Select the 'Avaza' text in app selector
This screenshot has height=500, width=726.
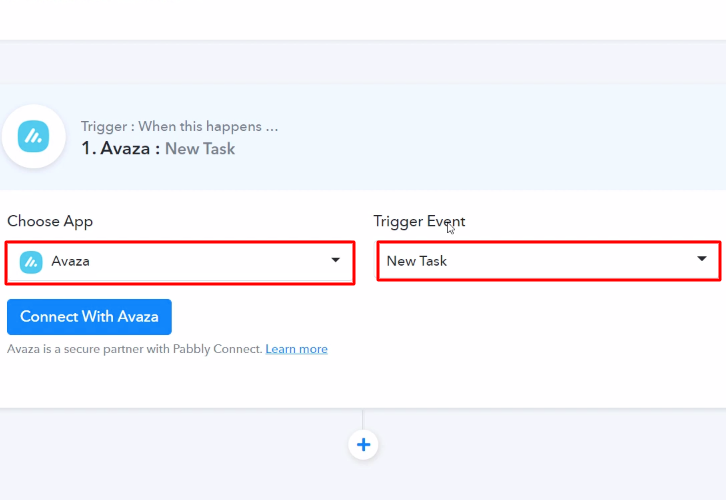(x=70, y=261)
